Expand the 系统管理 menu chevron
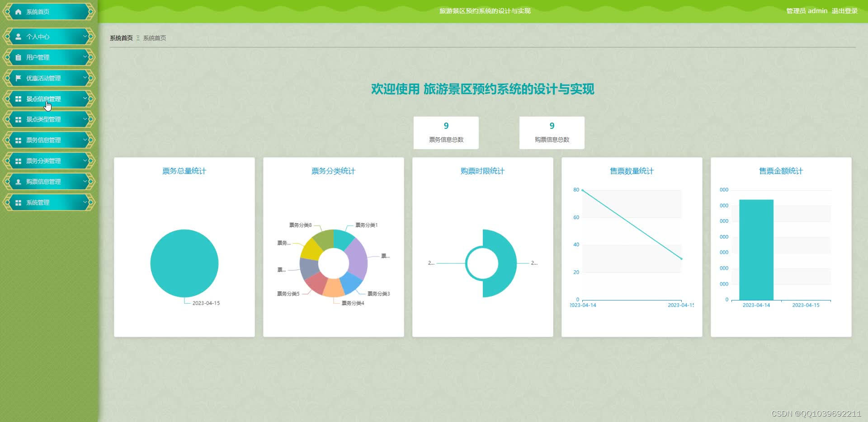Screen dimensions: 868x422 (x=85, y=202)
